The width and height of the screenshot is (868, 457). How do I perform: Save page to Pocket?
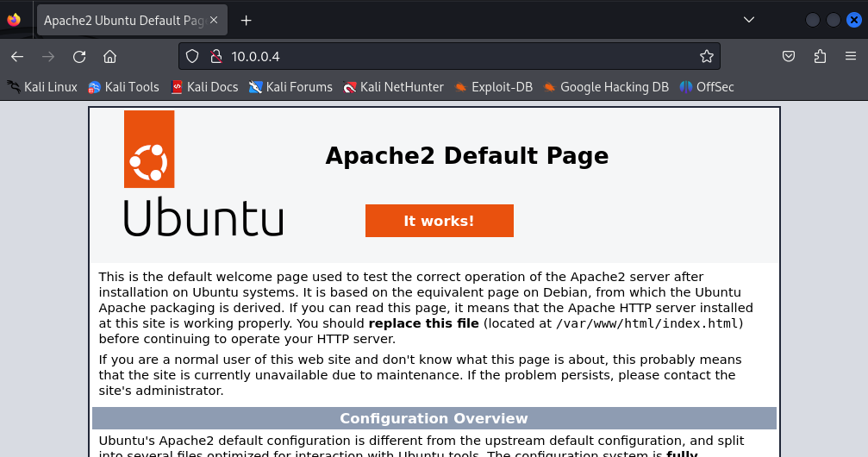(789, 57)
